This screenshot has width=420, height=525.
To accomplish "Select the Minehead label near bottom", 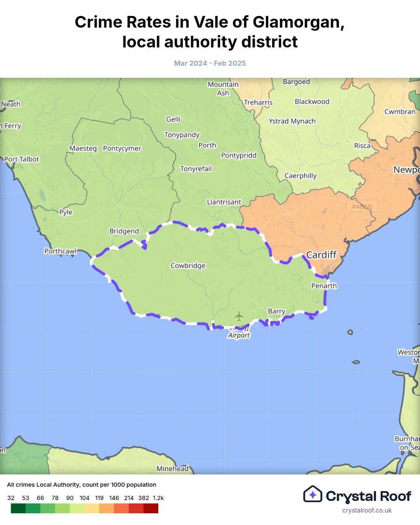I will pos(172,469).
